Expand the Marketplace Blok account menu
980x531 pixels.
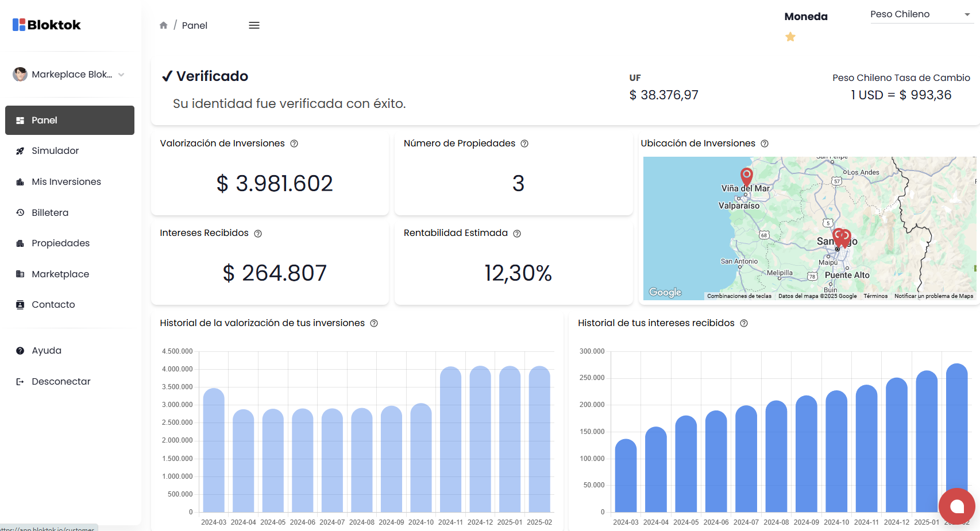(x=69, y=74)
